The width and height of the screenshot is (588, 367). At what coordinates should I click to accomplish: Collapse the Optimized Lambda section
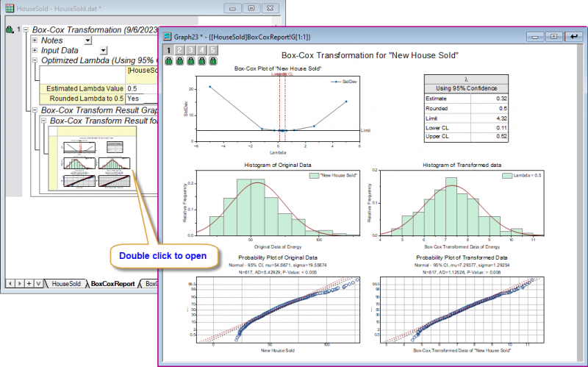click(35, 60)
